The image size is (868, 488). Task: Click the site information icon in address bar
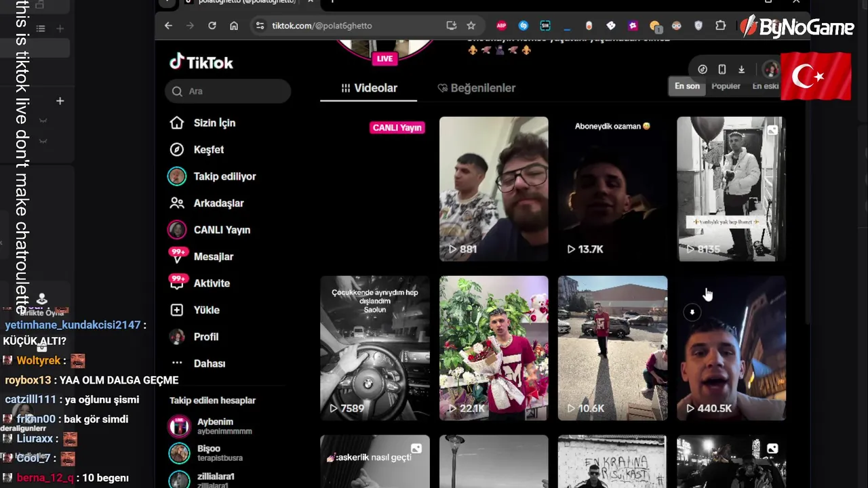pos(259,26)
